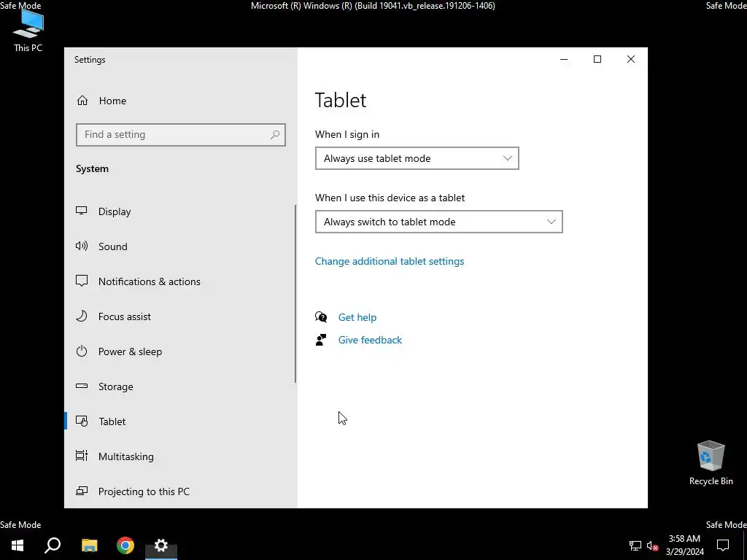Select the This PC desktop icon
The height and width of the screenshot is (560, 747).
coord(28,31)
